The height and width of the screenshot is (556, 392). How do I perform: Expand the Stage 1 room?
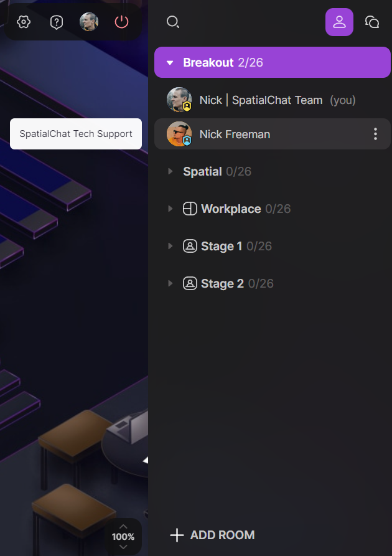coord(170,246)
